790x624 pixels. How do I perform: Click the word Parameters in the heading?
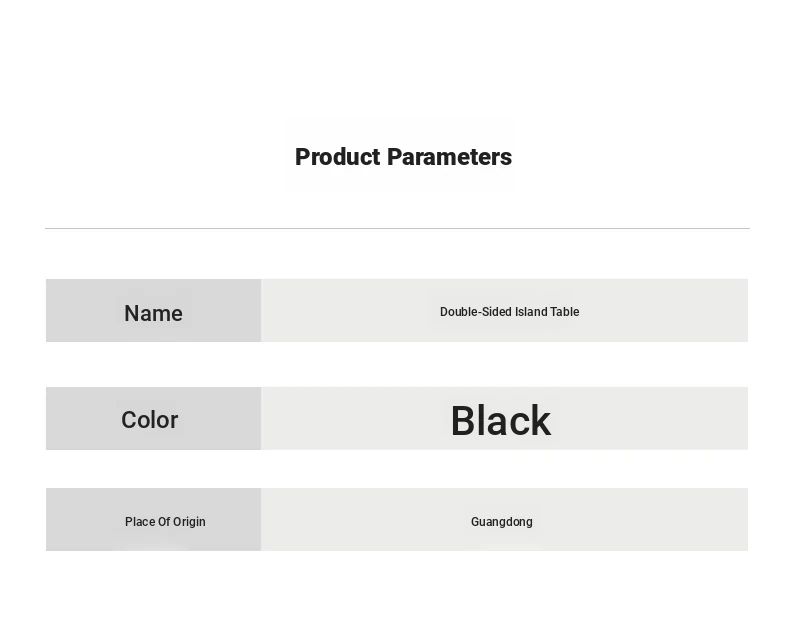pos(449,157)
